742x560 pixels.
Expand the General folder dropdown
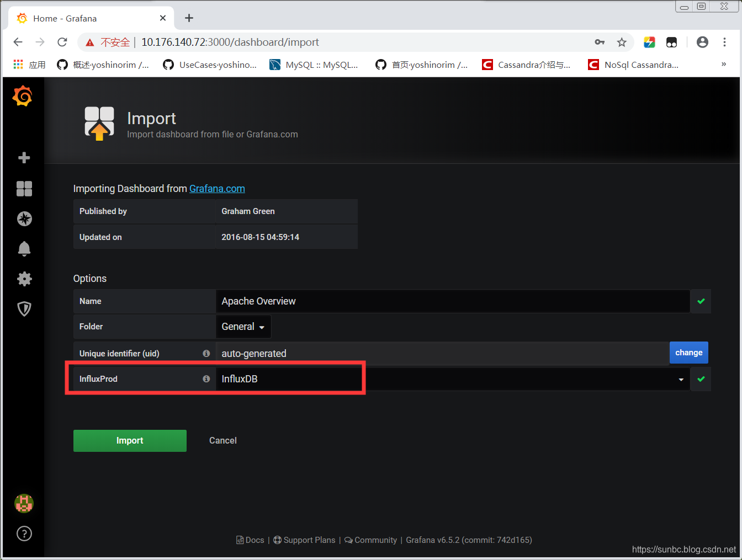[243, 327]
